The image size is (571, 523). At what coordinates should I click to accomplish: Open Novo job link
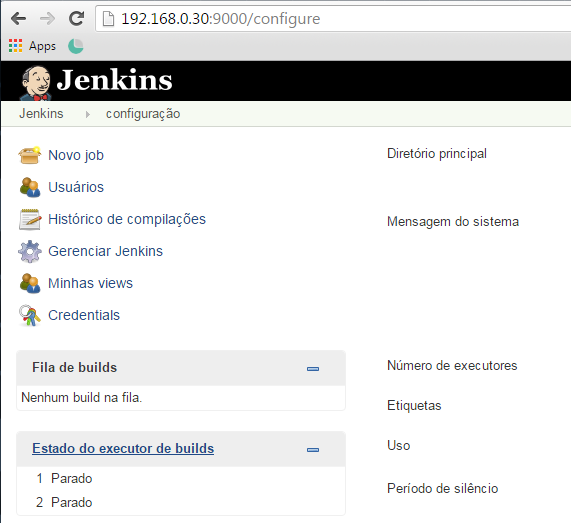76,155
